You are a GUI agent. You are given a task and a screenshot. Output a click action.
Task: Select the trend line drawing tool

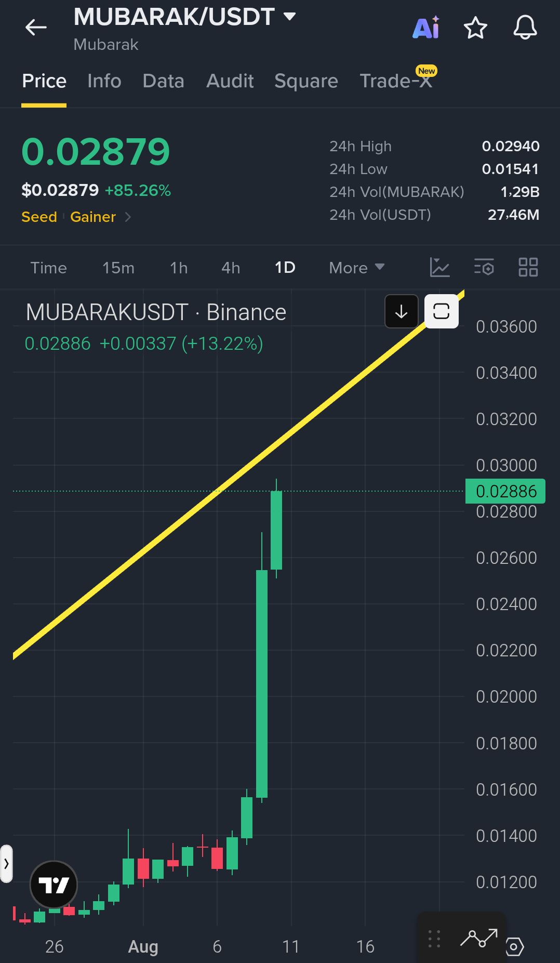click(479, 938)
